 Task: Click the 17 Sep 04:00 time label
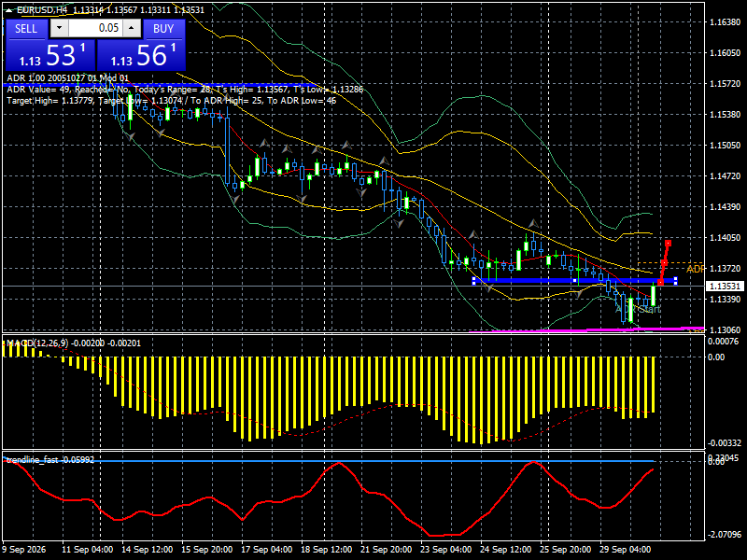pos(266,549)
